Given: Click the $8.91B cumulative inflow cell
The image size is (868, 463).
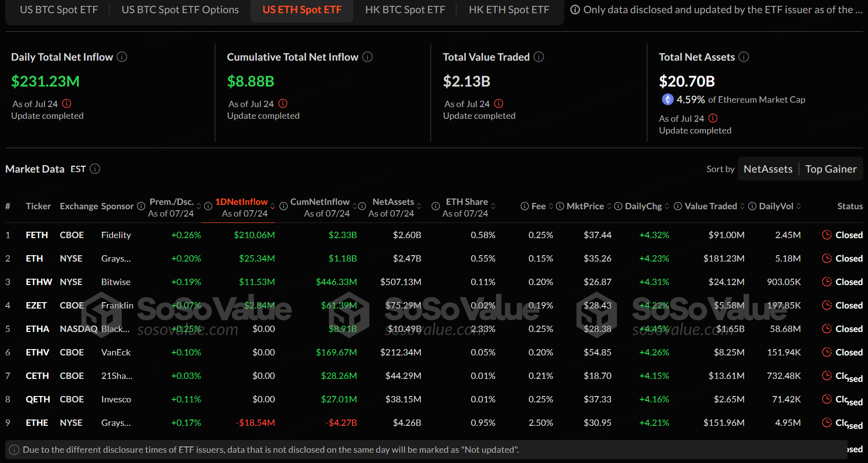Looking at the screenshot, I should click(343, 329).
